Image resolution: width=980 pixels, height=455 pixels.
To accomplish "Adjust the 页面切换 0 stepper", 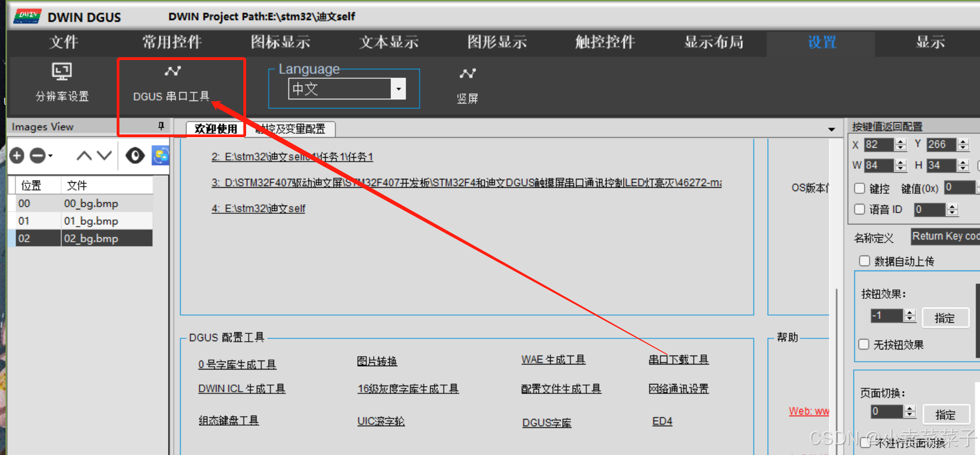I will [909, 412].
